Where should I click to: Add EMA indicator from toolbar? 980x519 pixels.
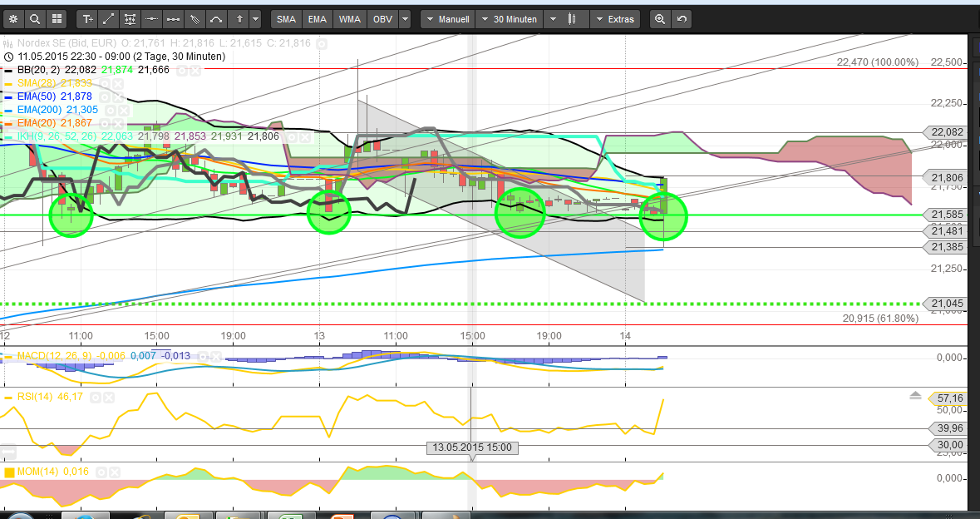[x=318, y=19]
